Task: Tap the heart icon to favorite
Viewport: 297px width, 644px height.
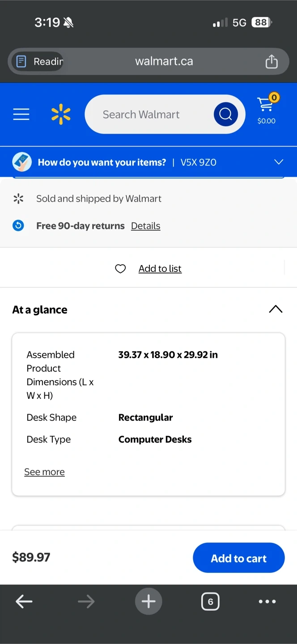Action: pos(120,269)
